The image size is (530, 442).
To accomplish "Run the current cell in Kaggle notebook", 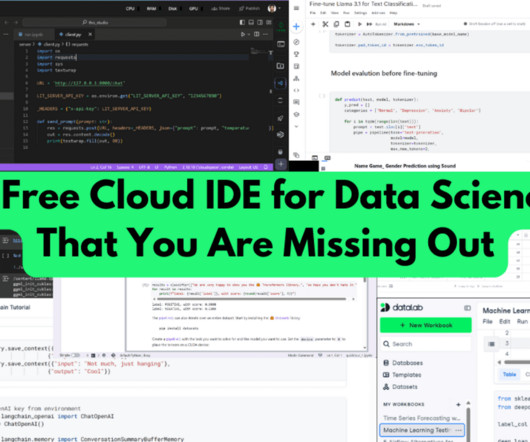I will pos(360,24).
